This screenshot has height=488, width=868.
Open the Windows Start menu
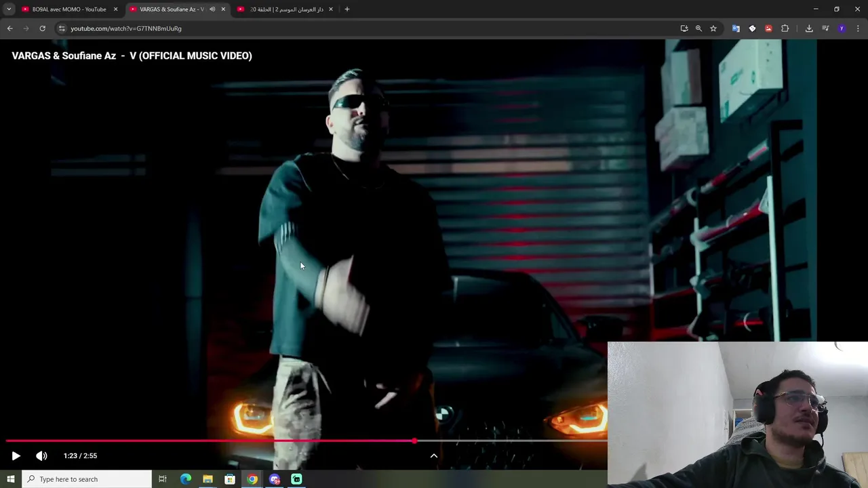point(11,479)
